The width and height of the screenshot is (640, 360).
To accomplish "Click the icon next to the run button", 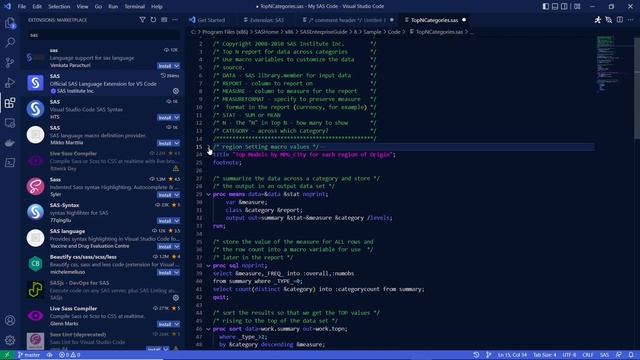I will 609,20.
